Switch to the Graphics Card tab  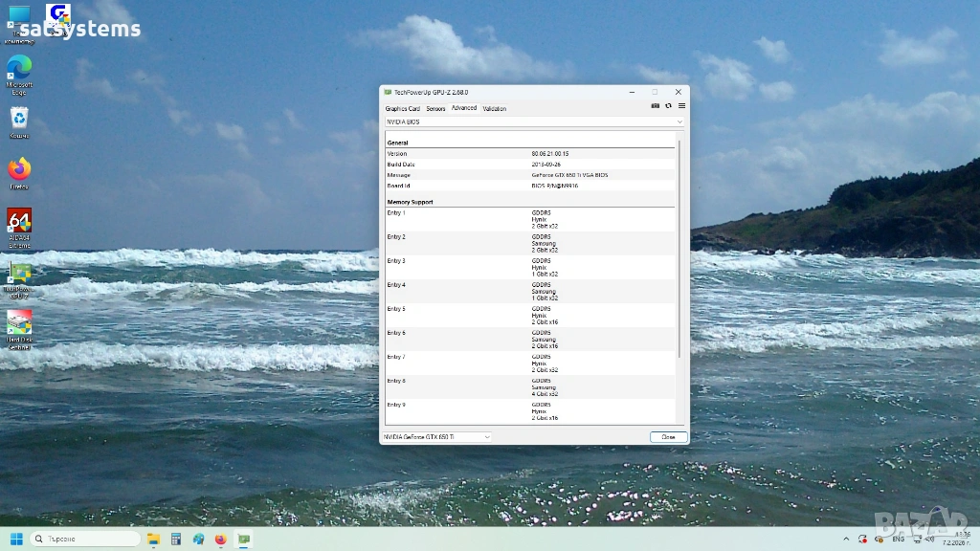point(402,109)
